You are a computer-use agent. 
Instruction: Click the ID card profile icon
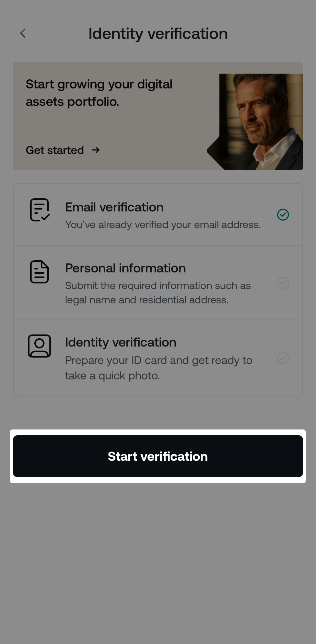(39, 346)
